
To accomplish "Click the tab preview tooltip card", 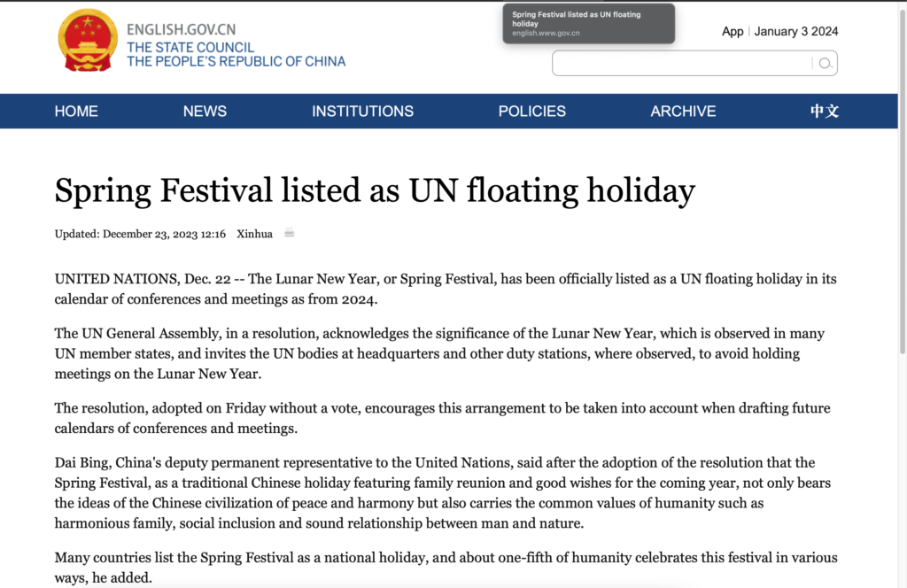I will pos(589,24).
